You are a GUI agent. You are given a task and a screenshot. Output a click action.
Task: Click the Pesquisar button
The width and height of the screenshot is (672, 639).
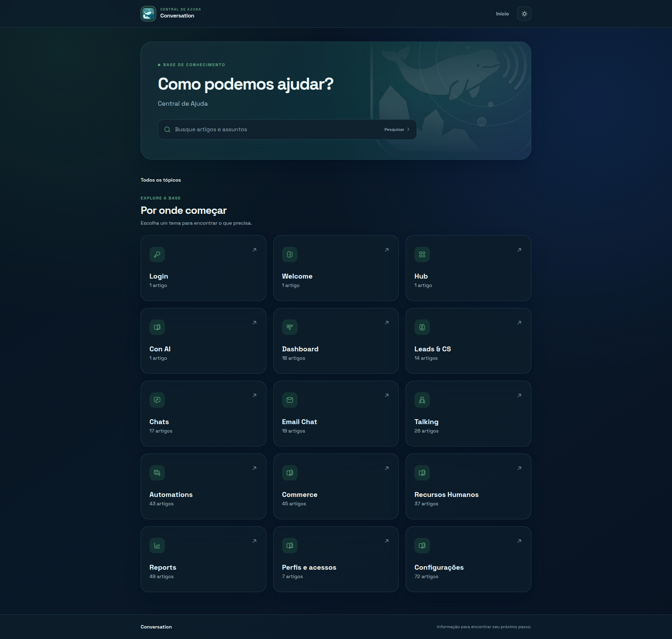[x=397, y=129]
